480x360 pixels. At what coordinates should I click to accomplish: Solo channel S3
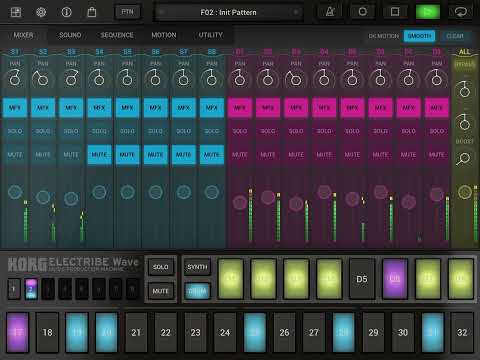click(x=71, y=131)
